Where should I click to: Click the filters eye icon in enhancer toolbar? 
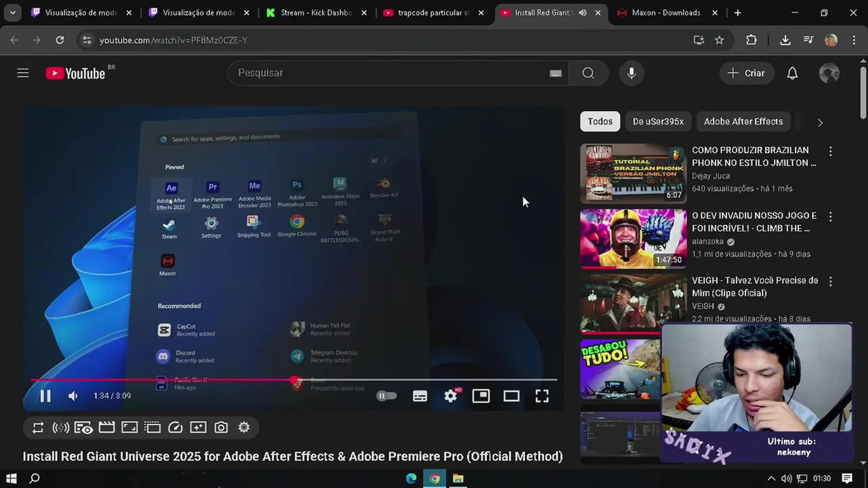pyautogui.click(x=83, y=428)
